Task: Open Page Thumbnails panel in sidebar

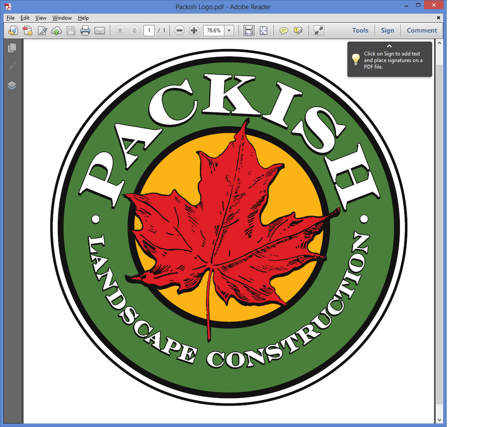Action: point(12,48)
